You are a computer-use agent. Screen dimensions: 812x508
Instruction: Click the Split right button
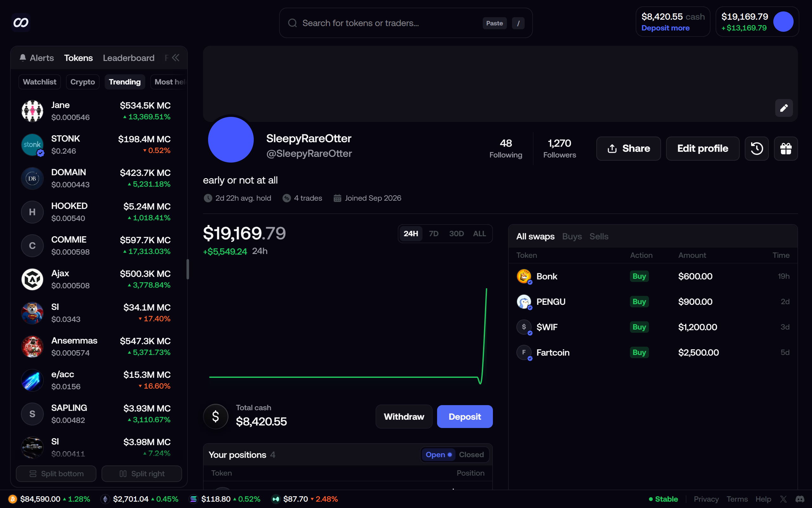[x=141, y=474]
